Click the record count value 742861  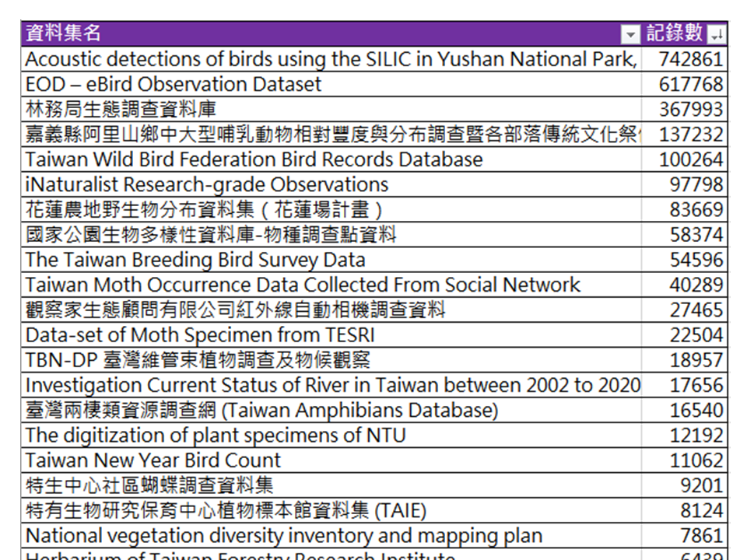(690, 59)
